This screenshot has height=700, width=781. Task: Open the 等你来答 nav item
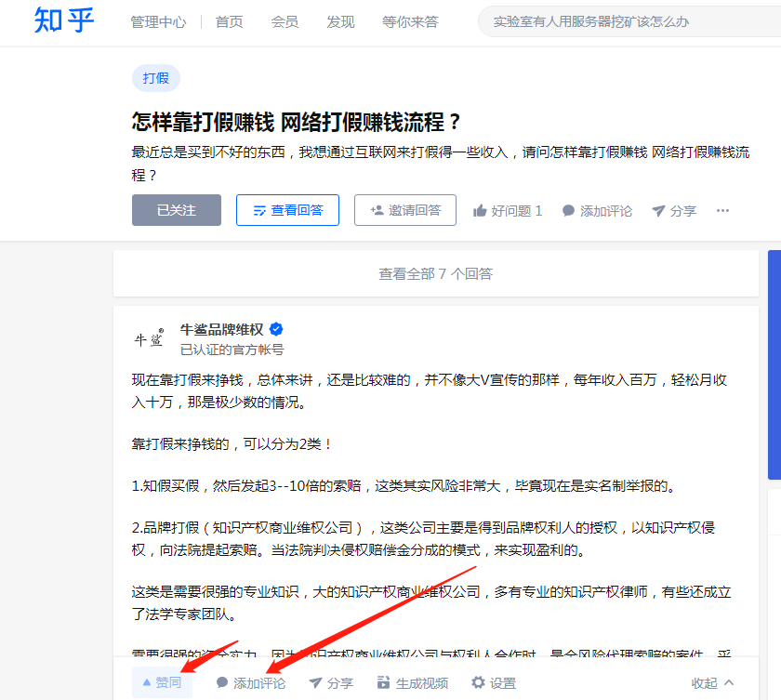click(410, 22)
